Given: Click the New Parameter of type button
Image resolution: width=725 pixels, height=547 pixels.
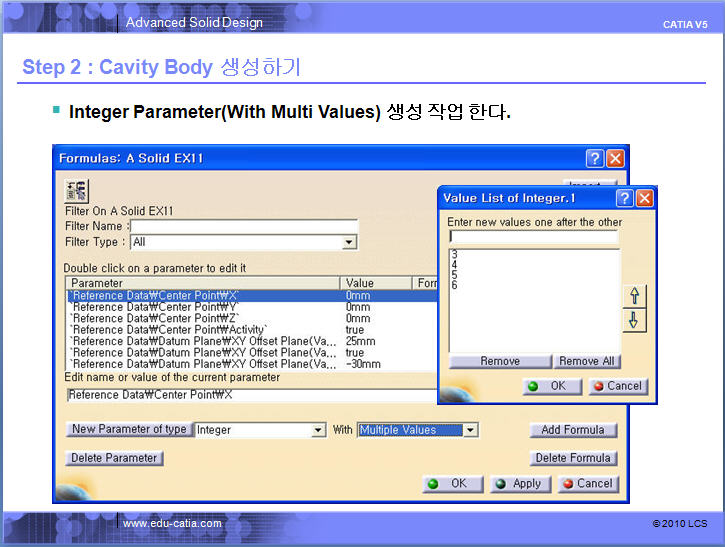Looking at the screenshot, I should pyautogui.click(x=128, y=430).
